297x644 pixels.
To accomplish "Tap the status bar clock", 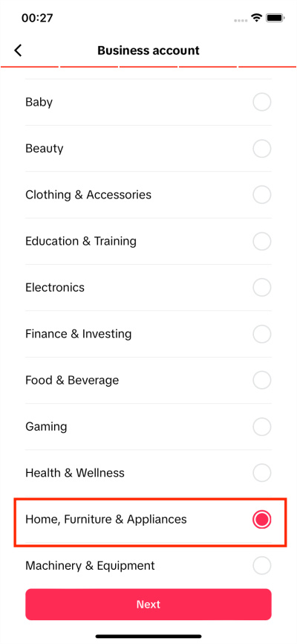I will (x=38, y=18).
